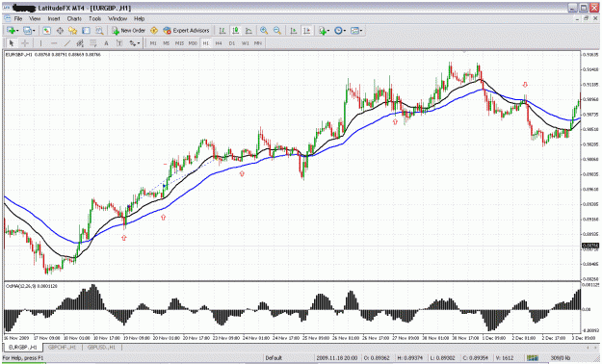Switch to the GBPCHF.,H1 chart tab
Image resolution: width=602 pixels, height=364 pixels.
click(63, 347)
